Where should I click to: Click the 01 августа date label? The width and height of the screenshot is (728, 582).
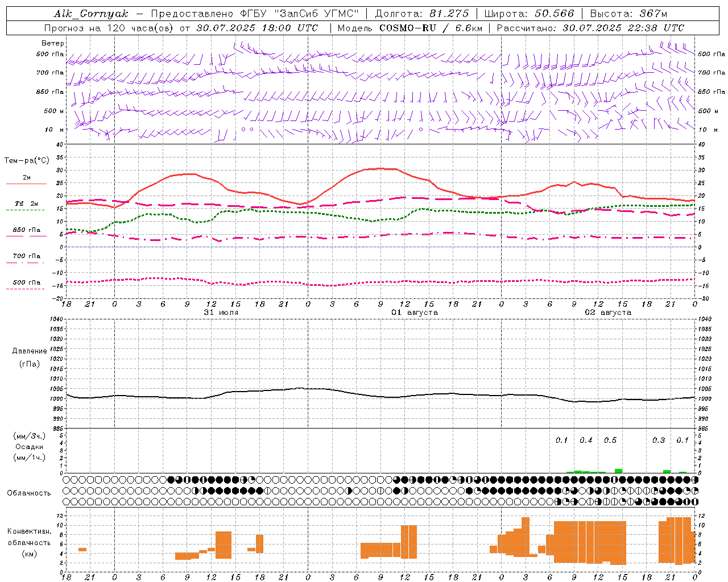tap(415, 313)
